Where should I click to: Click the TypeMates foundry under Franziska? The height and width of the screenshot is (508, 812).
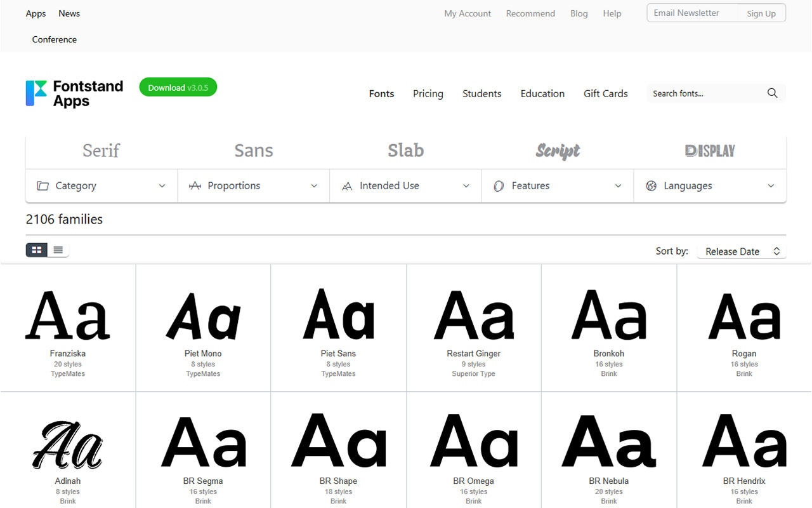click(x=68, y=374)
